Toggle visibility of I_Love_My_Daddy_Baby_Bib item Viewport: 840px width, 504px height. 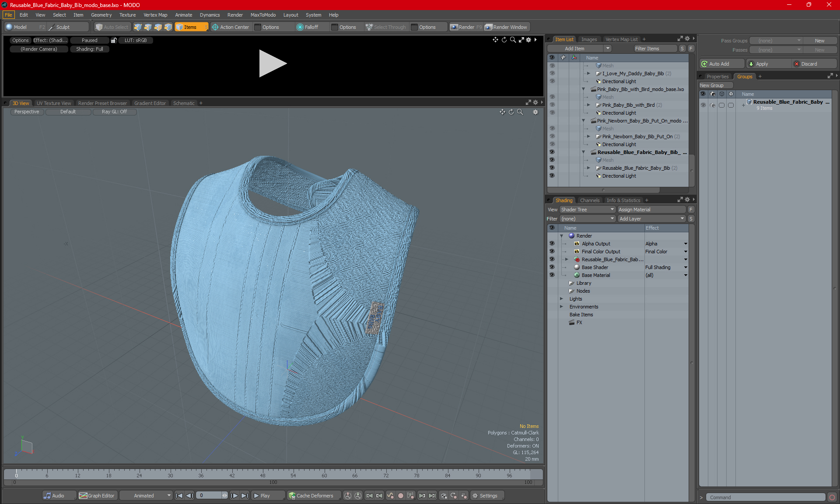pos(552,73)
